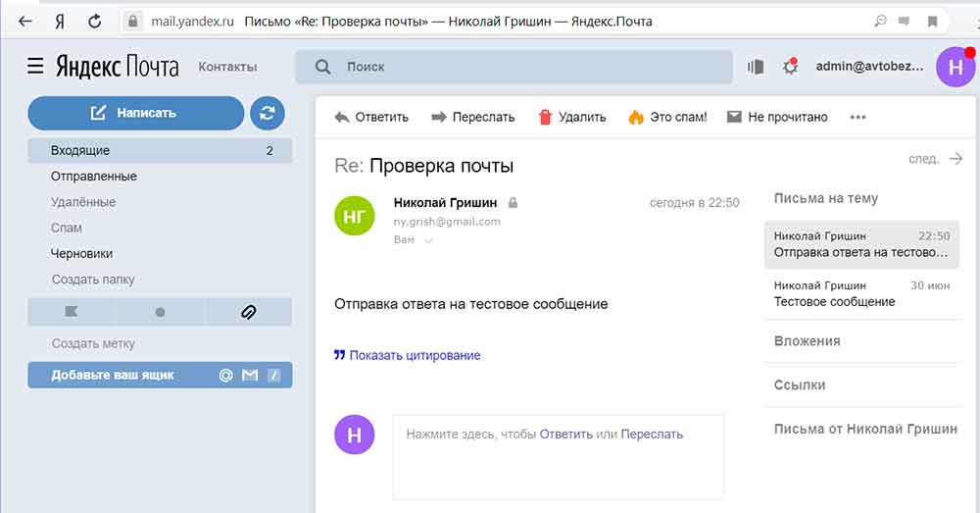
Task: Open the Черновики folder
Action: pos(81,253)
